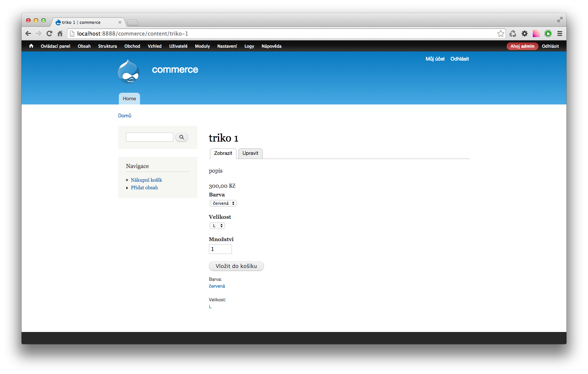Open the Uživatelé admin menu
Viewport: 588px width, 374px height.
178,46
